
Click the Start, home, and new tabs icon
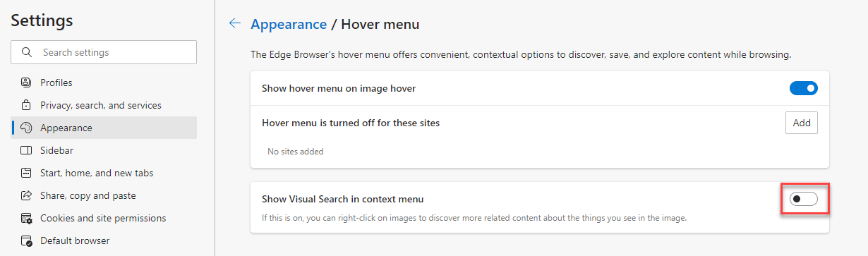(27, 173)
